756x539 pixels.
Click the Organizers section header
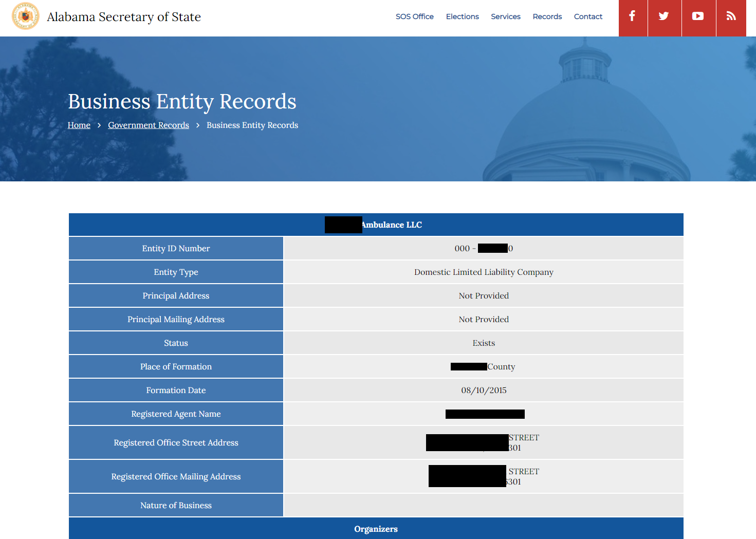[376, 529]
